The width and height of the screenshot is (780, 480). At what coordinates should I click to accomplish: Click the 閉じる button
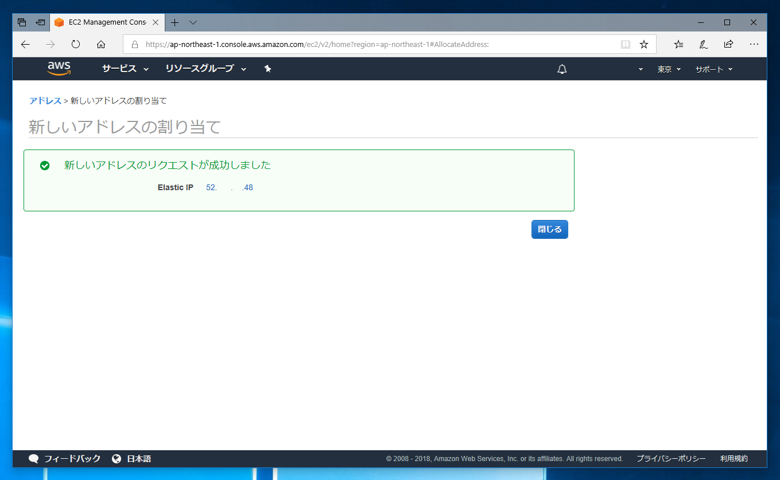pos(549,229)
